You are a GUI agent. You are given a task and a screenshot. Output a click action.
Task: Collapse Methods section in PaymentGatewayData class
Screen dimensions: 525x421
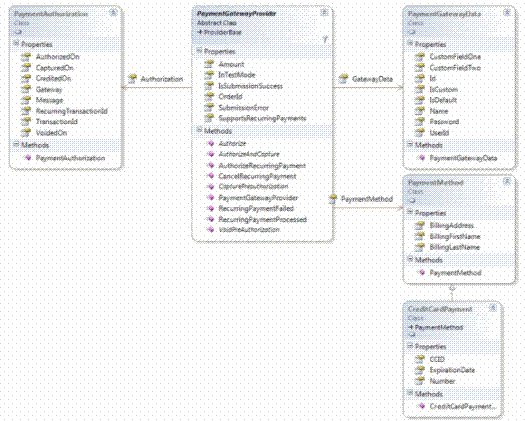(410, 144)
